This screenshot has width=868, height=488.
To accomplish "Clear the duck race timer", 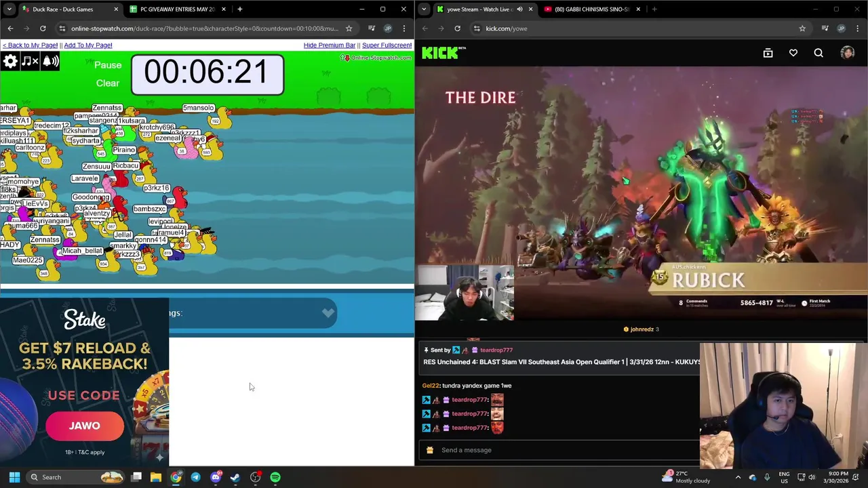I will pyautogui.click(x=108, y=83).
